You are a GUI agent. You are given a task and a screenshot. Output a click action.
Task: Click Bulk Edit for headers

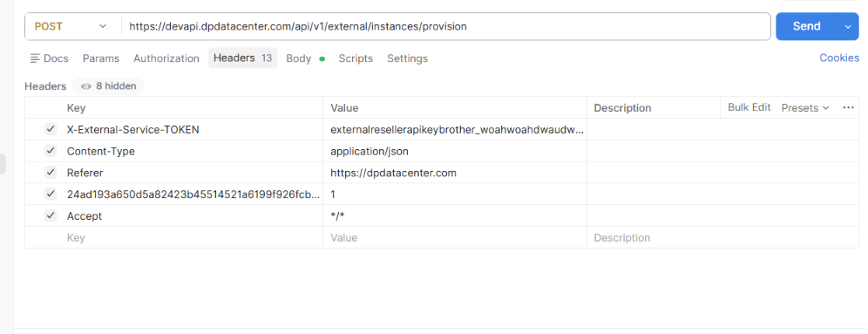pos(749,107)
